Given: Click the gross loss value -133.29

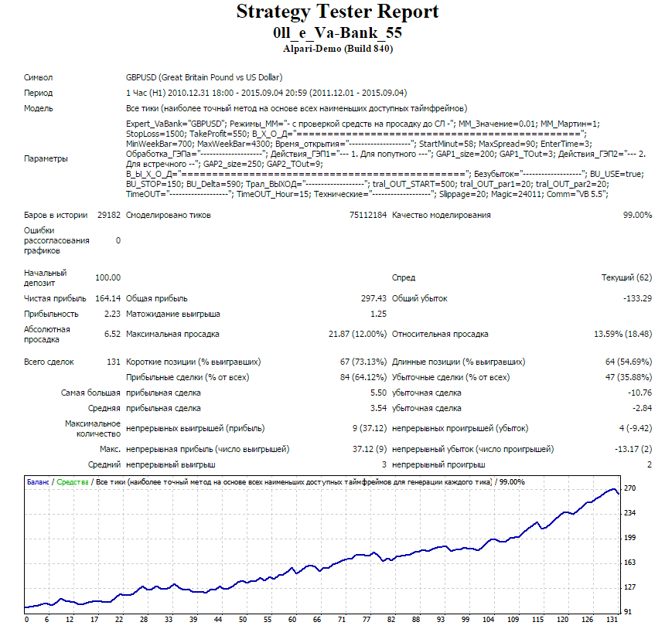Looking at the screenshot, I should coord(637,298).
